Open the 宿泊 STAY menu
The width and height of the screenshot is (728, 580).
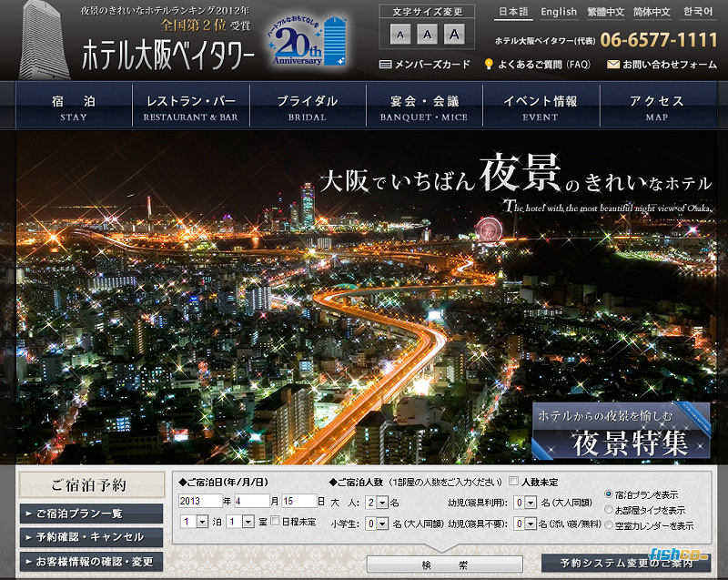[74, 106]
